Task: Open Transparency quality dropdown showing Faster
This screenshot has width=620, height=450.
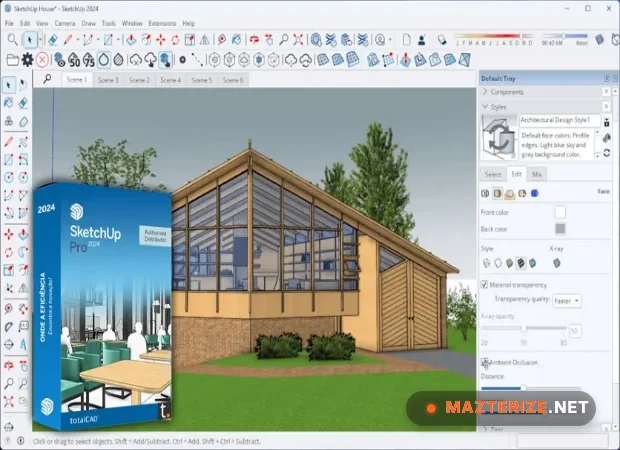Action: 567,301
